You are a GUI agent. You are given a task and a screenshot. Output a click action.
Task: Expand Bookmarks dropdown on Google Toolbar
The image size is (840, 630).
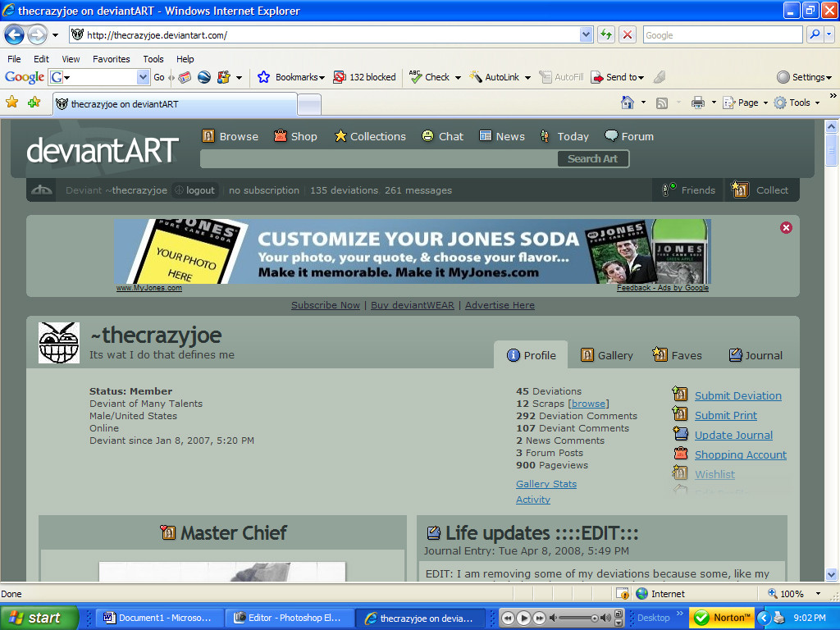click(x=322, y=78)
